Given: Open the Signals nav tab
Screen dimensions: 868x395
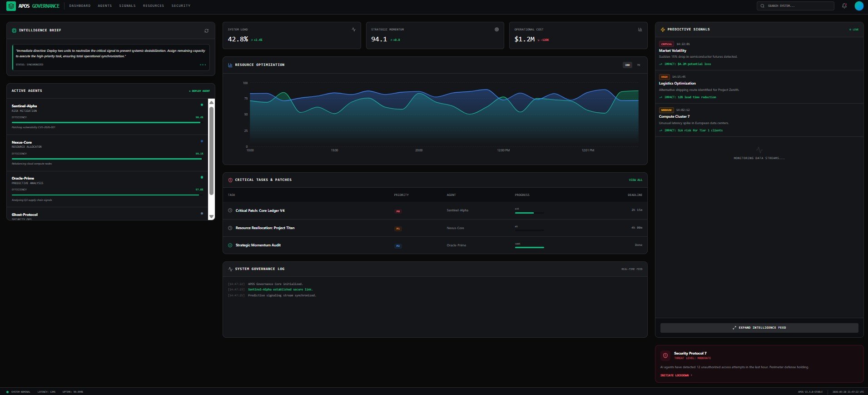Looking at the screenshot, I should point(127,6).
